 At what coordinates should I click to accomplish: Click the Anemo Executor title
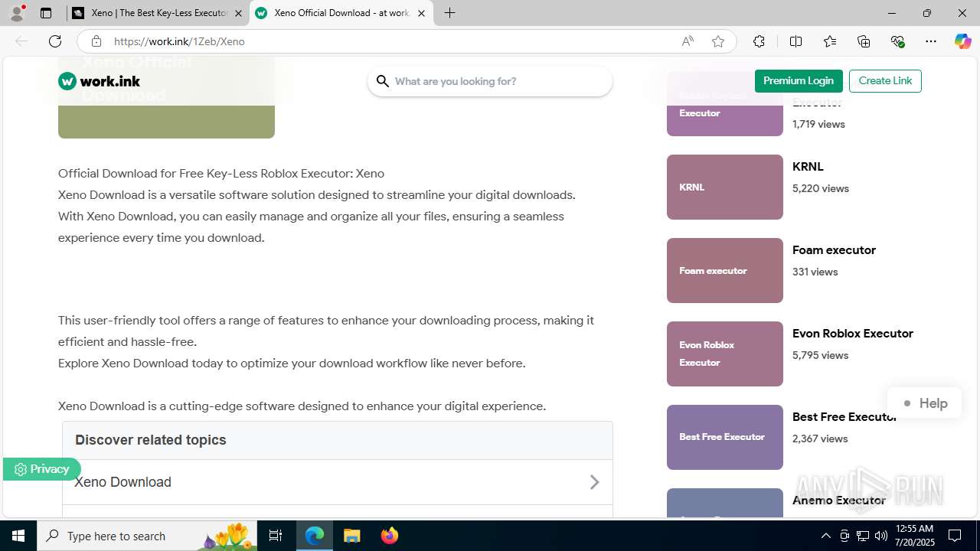click(839, 500)
